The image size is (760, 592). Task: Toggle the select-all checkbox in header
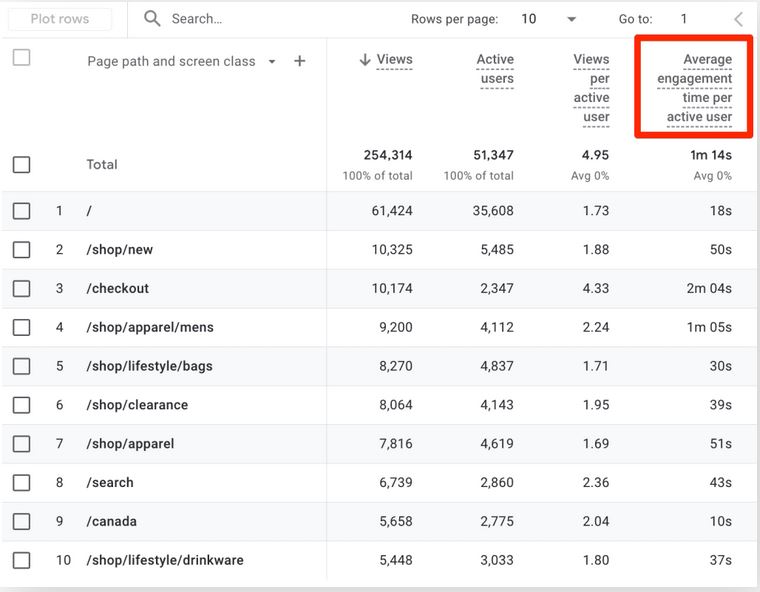coord(21,57)
